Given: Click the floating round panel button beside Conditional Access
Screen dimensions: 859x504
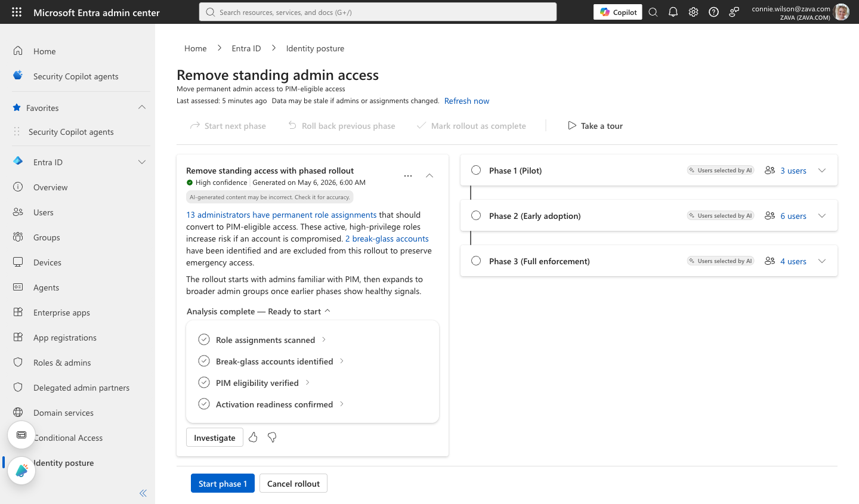Looking at the screenshot, I should click(x=21, y=435).
